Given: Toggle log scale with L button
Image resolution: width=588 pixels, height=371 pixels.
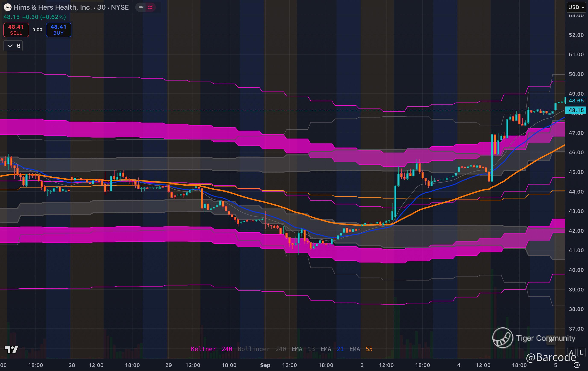Looking at the screenshot, I should click(581, 352).
